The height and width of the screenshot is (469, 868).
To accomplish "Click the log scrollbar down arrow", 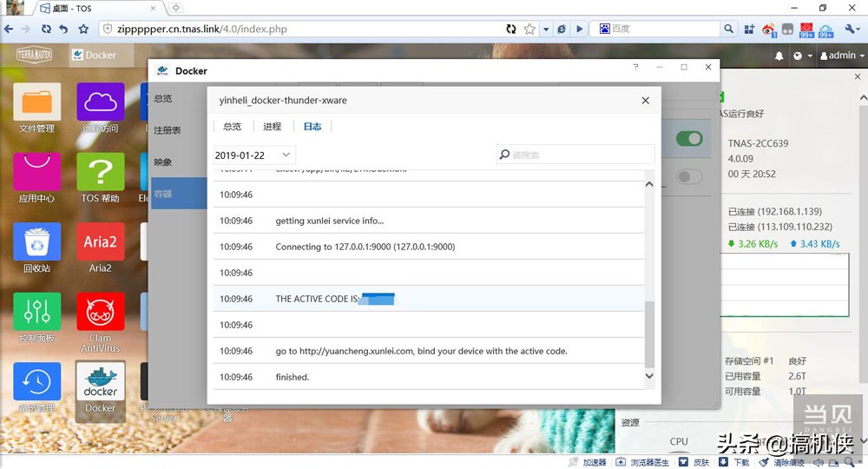I will tap(649, 375).
